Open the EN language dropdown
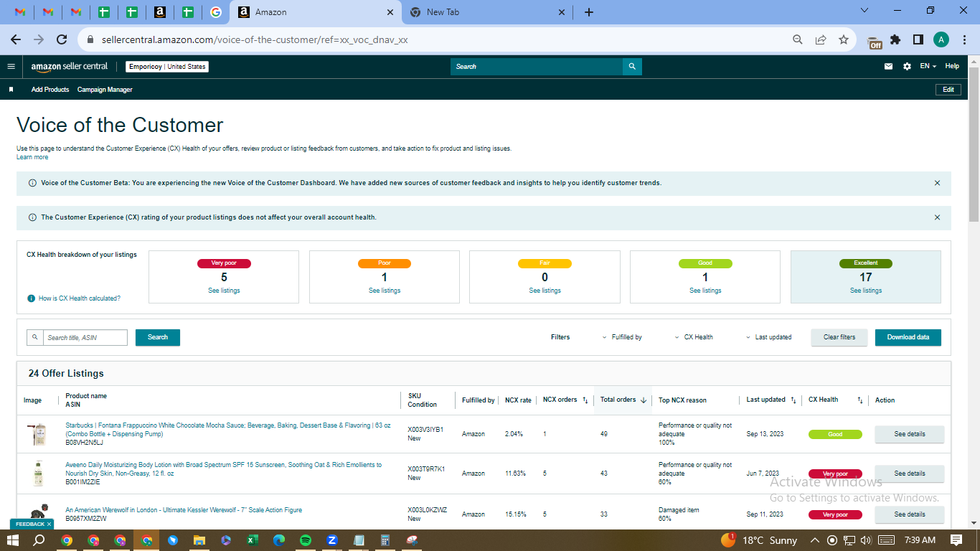Screen dimensions: 980x551 point(928,67)
